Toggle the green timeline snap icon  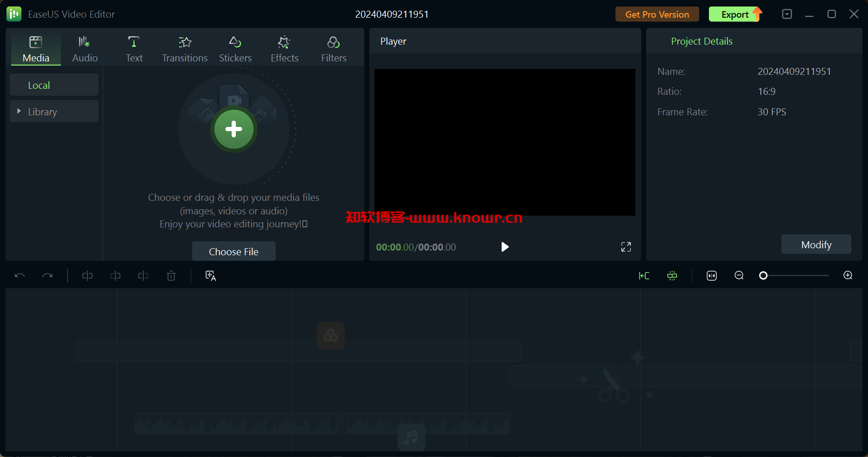click(x=644, y=276)
